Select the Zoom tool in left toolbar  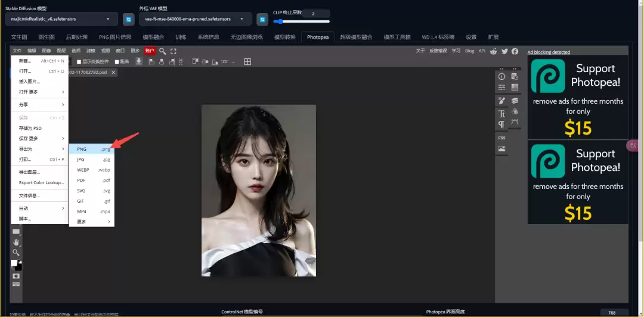pyautogui.click(x=16, y=252)
